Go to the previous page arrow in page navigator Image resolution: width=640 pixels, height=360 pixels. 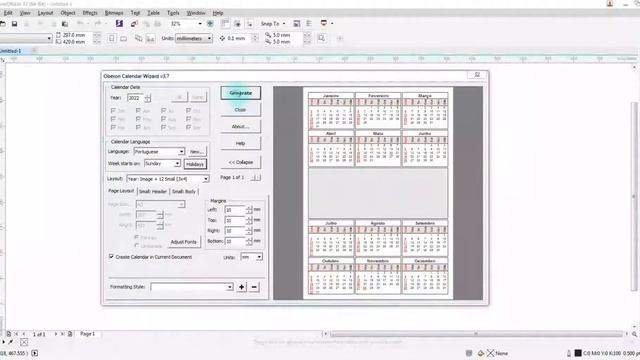coord(24,334)
